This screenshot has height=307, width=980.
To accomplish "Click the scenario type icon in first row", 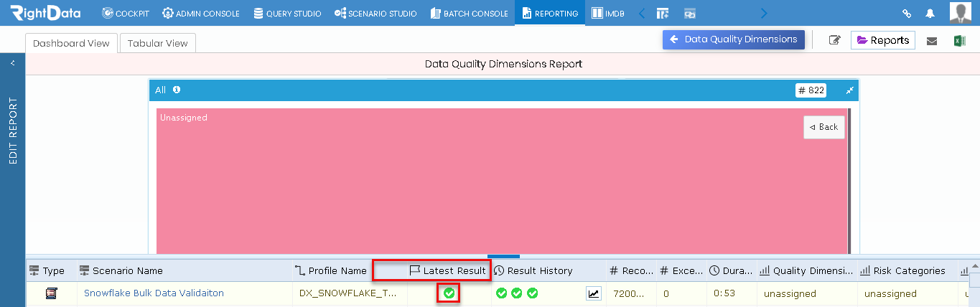I will click(x=51, y=293).
